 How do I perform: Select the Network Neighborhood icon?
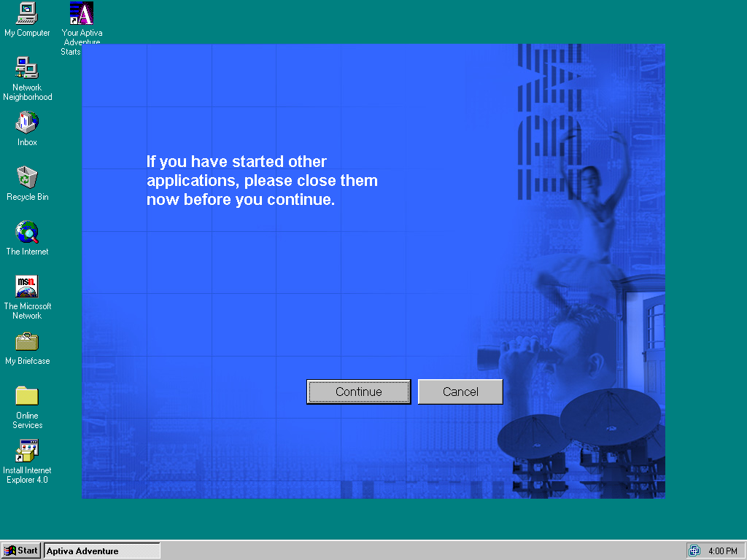(x=27, y=68)
